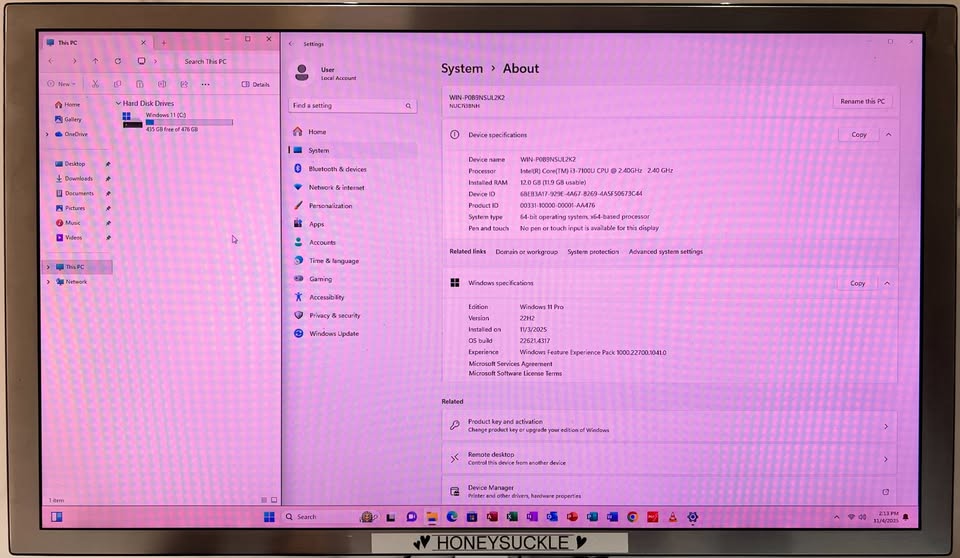This screenshot has height=558, width=960.
Task: Collapse the Windows specifications section
Action: point(888,283)
